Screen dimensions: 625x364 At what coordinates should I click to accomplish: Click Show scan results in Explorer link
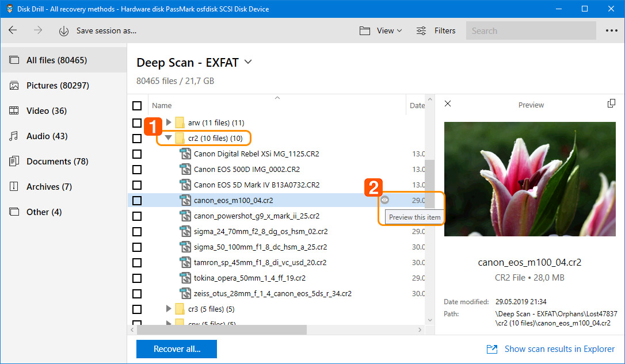[x=559, y=349]
